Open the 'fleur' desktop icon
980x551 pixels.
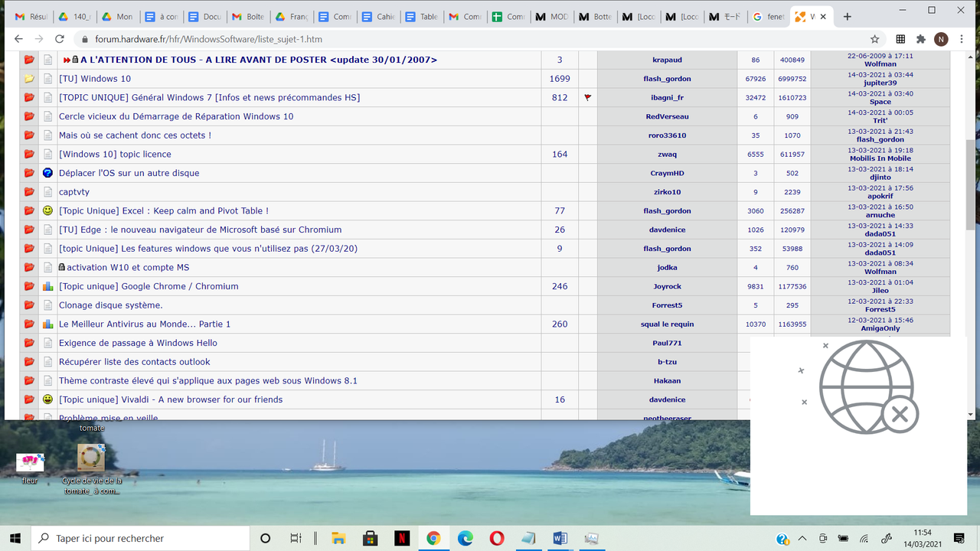[30, 468]
